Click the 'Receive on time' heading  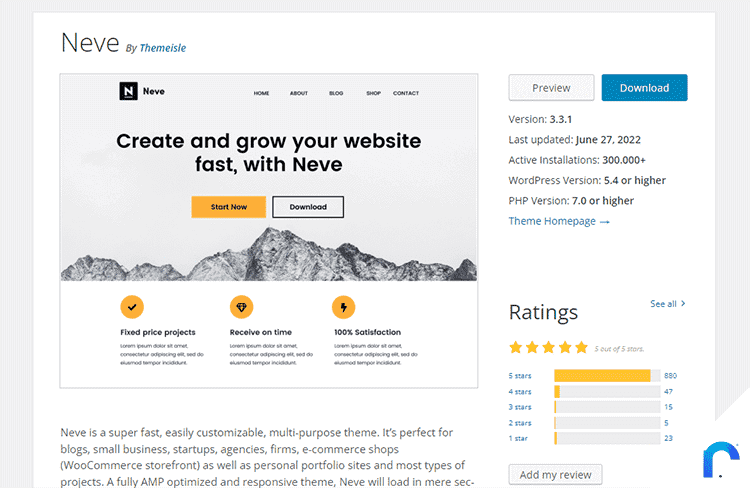261,332
